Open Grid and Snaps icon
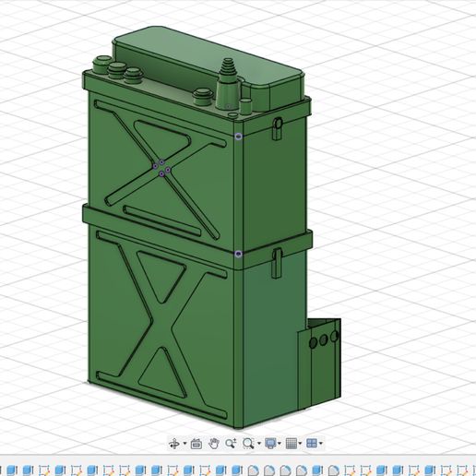This screenshot has height=476, width=476. pos(291,444)
